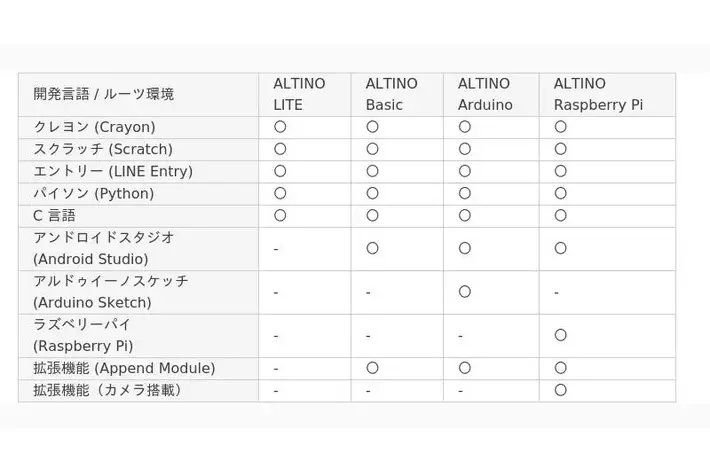
Task: Click the ALTINO Basic column header
Action: 392,94
